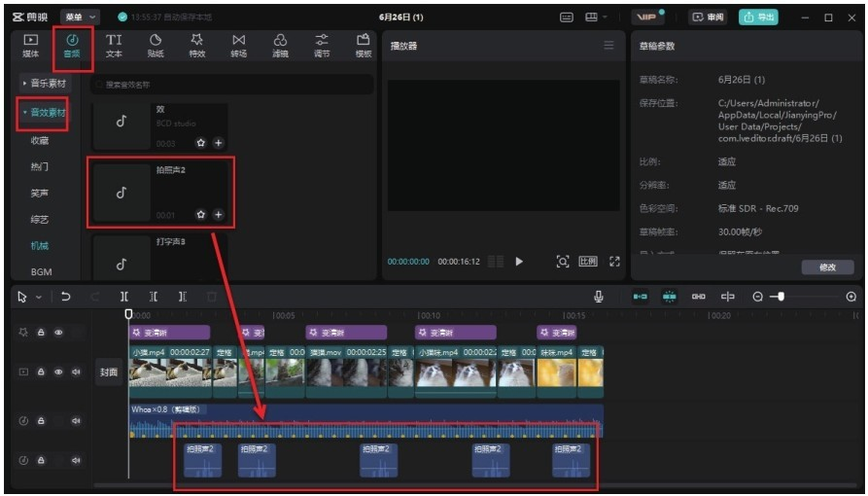Click the delete-left trim tool
Viewport: 868px width, 496px height.
(x=154, y=297)
